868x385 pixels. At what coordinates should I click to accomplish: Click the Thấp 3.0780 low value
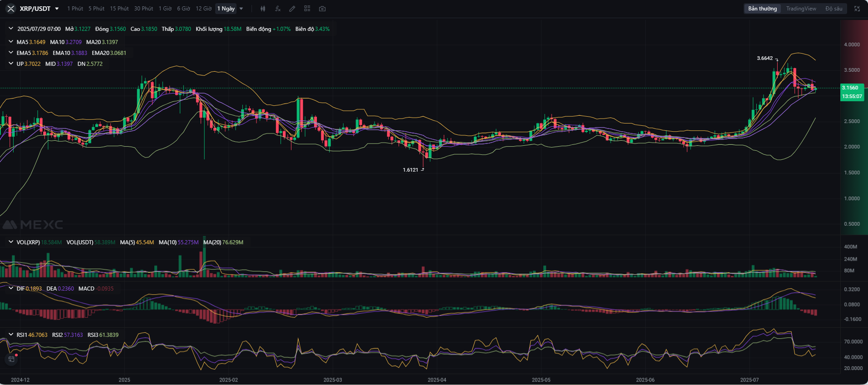tap(176, 29)
